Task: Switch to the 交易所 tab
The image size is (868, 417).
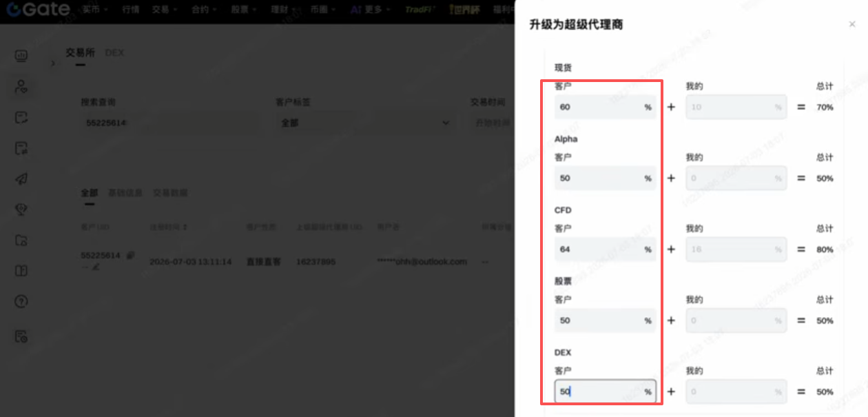Action: pyautogui.click(x=80, y=52)
